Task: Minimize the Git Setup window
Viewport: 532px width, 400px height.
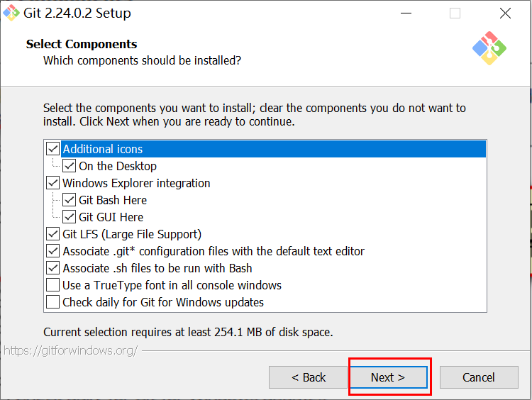Action: tap(406, 13)
